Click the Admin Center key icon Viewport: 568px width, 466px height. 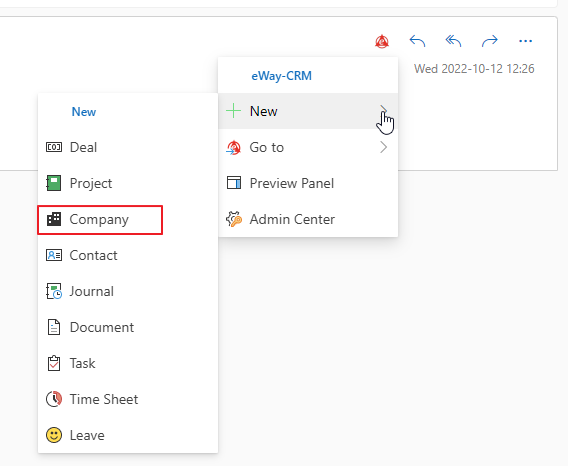234,219
